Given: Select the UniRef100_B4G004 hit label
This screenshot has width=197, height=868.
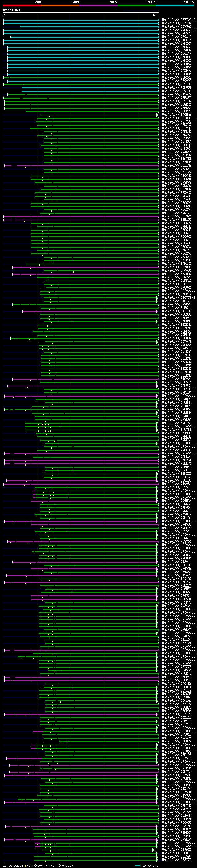Looking at the screenshot, I should [176, 379].
